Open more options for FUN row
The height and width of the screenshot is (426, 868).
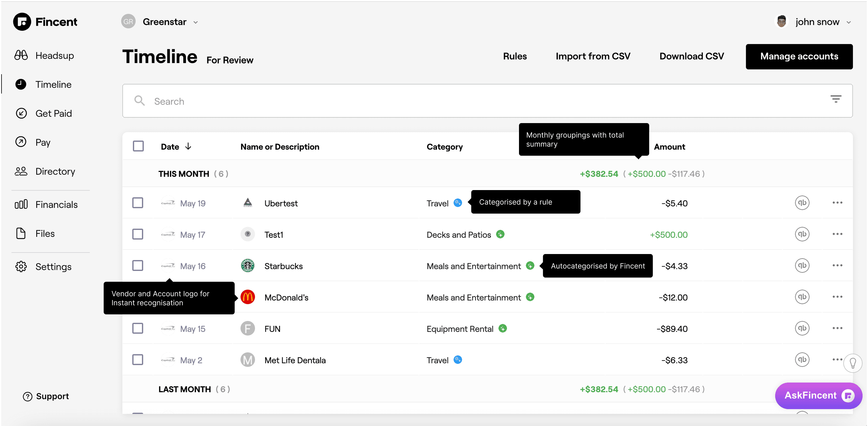coord(837,328)
